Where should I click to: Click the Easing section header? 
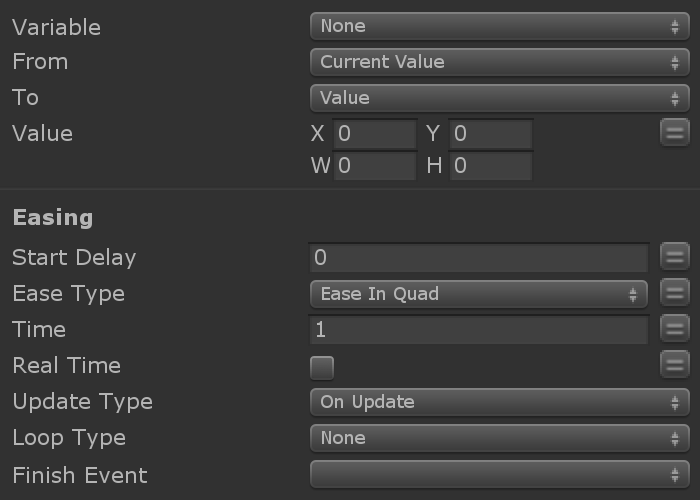click(52, 217)
